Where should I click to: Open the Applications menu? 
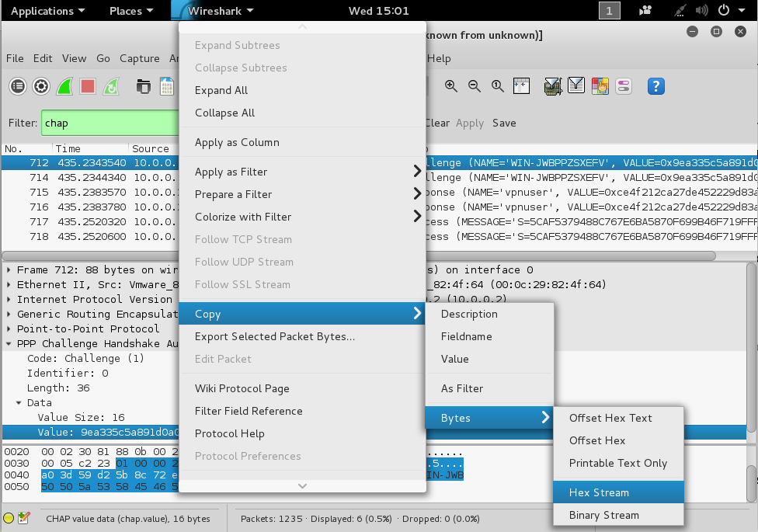pos(47,11)
